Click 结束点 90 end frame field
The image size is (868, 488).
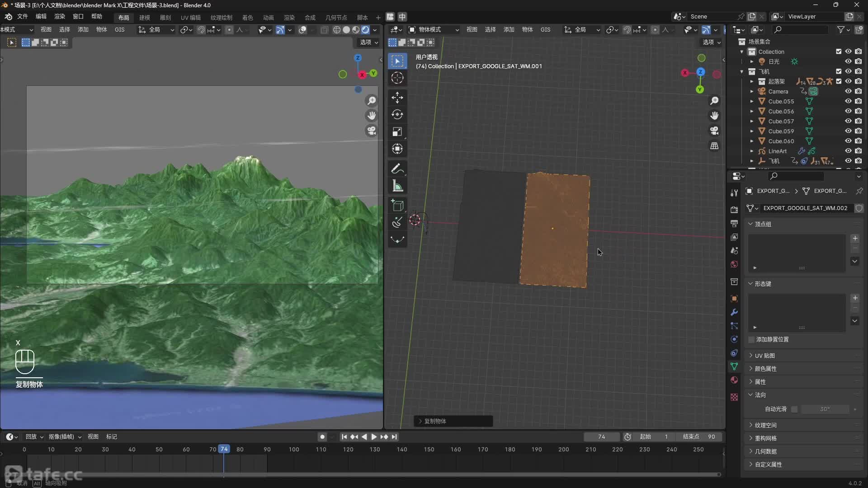(x=699, y=436)
